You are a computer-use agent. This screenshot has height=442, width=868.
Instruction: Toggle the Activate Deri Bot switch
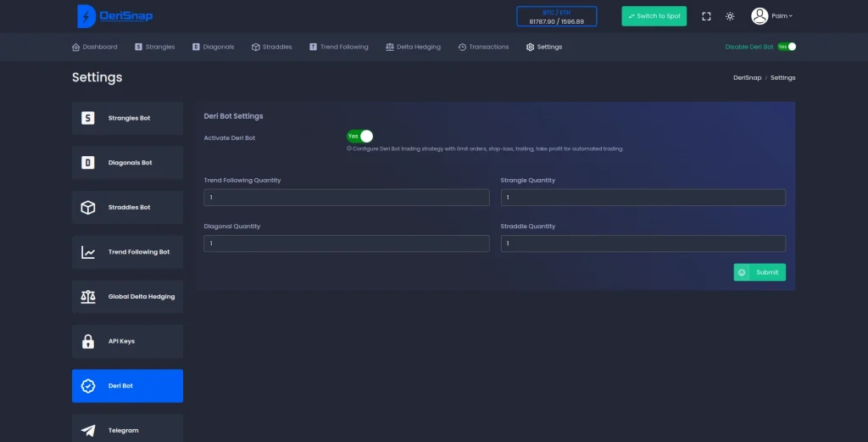point(359,137)
